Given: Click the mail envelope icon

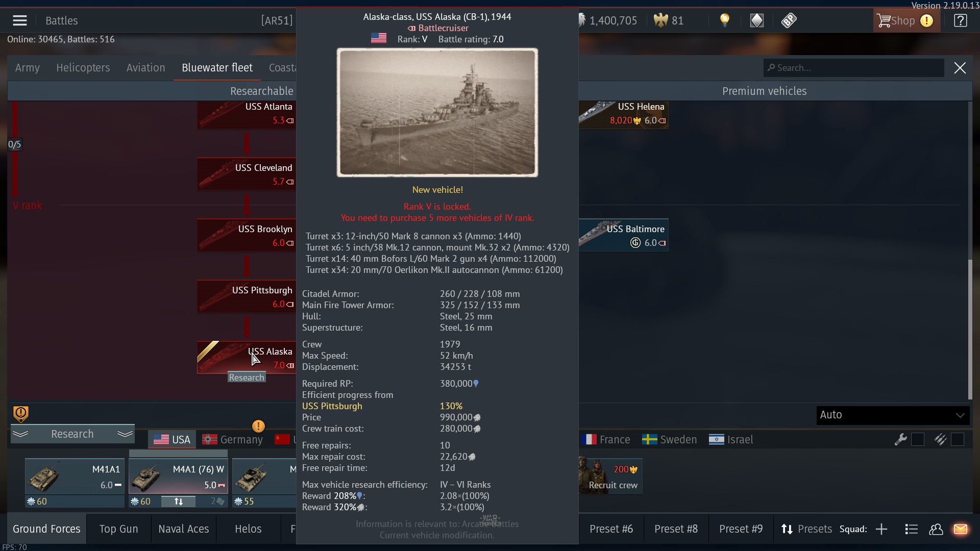Looking at the screenshot, I should 960,529.
